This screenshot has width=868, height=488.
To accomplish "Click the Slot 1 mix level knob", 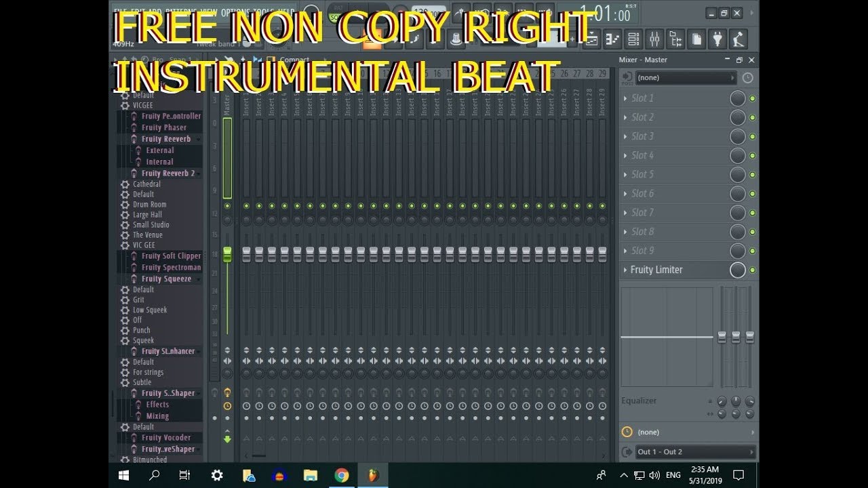I will coord(737,99).
